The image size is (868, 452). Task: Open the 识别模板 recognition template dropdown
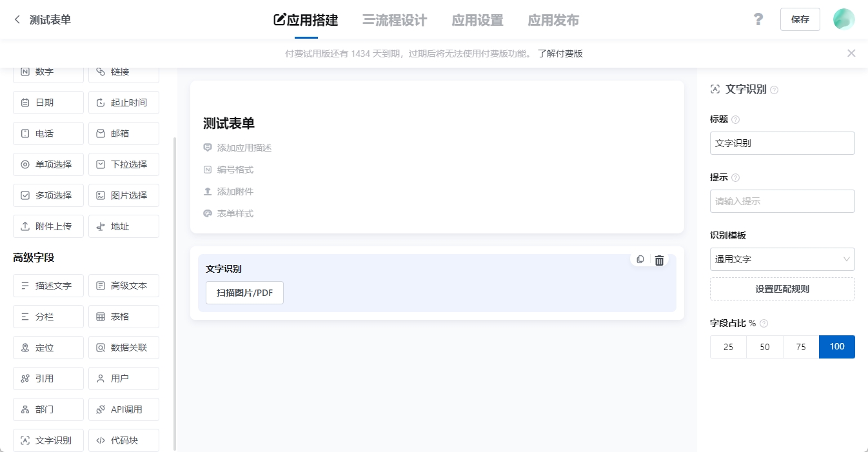[x=782, y=259]
